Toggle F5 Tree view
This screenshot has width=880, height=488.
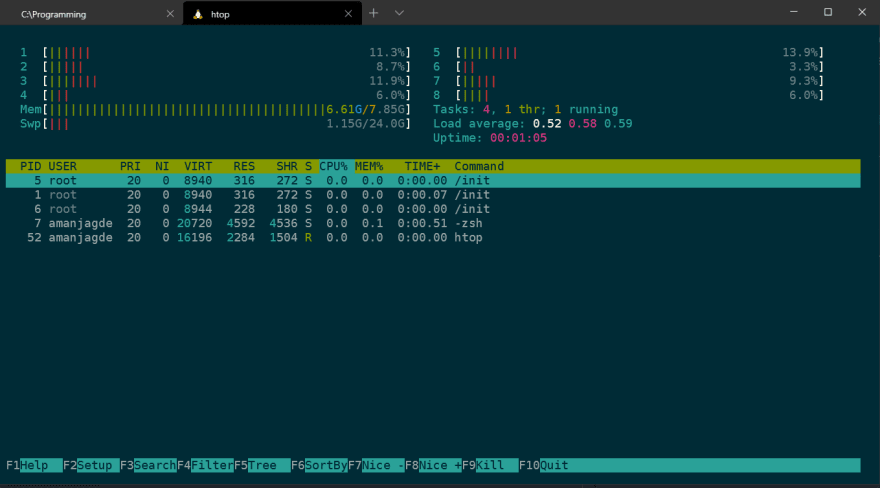tap(262, 465)
